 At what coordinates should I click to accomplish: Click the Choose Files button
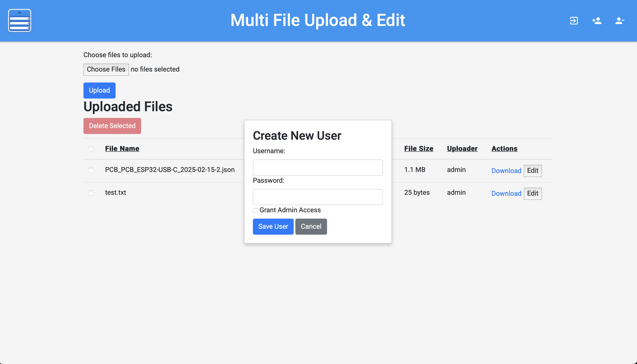pos(106,69)
